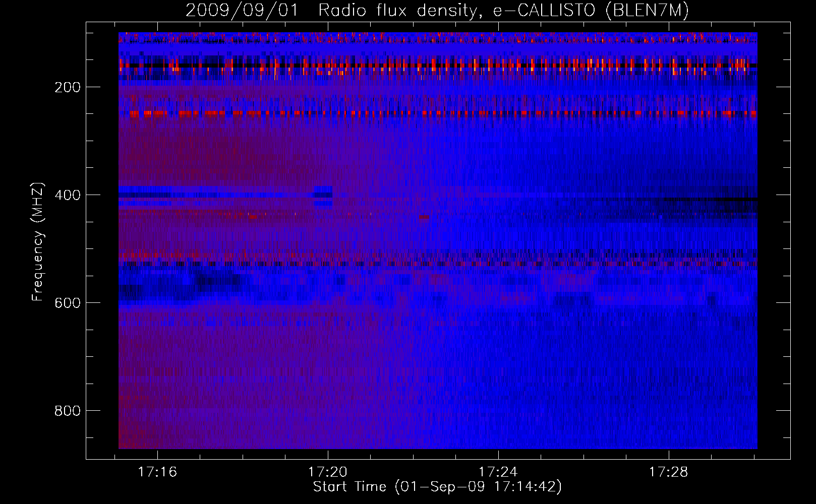The image size is (816, 504).
Task: Click the 17:24 time tick label
Action: click(498, 472)
